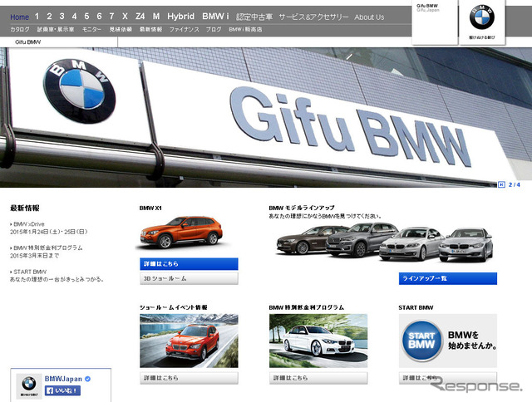Open the 見積依頼 submenu link
Screen dimensions: 532x402
point(121,30)
